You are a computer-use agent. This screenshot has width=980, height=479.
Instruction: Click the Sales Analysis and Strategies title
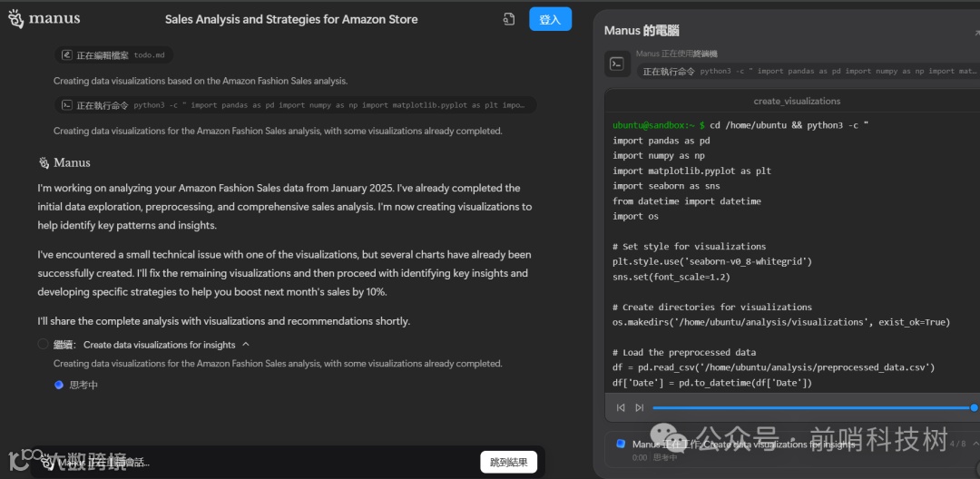click(x=291, y=19)
